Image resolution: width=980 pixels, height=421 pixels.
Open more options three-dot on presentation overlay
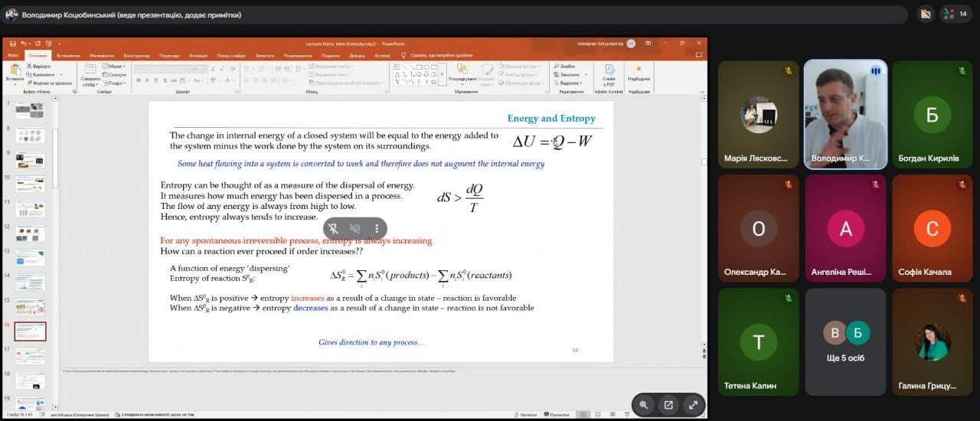[377, 228]
